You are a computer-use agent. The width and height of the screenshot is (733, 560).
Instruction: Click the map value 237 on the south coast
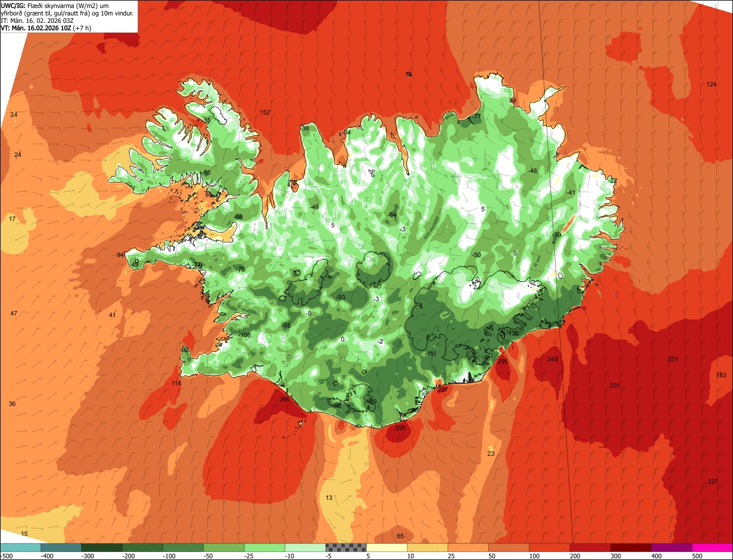click(442, 389)
